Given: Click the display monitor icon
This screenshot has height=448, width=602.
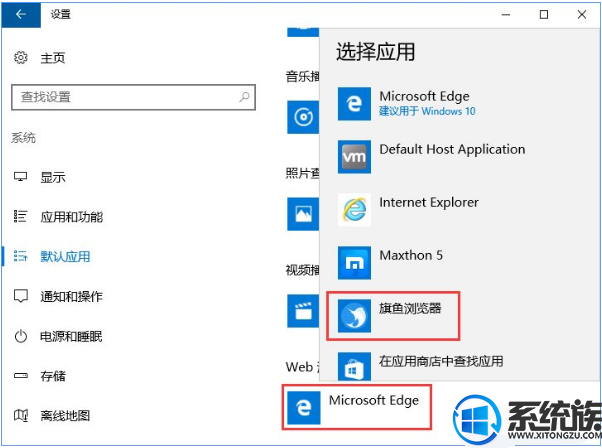Looking at the screenshot, I should pos(21,177).
